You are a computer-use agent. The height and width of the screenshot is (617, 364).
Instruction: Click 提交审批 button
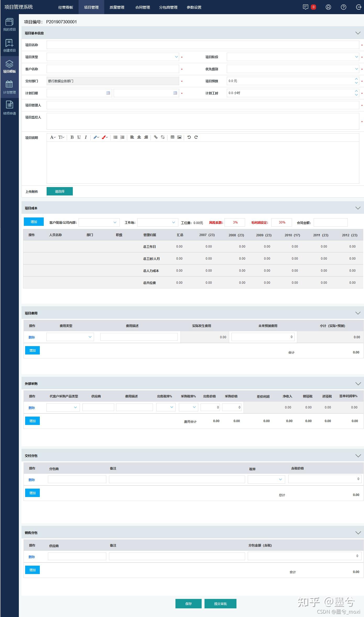click(x=220, y=604)
